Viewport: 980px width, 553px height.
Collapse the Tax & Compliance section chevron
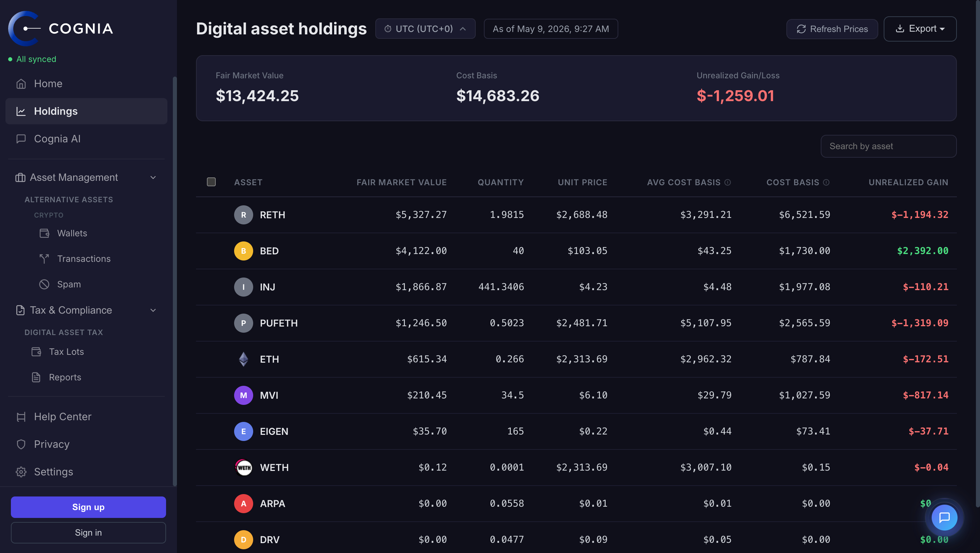(x=153, y=310)
